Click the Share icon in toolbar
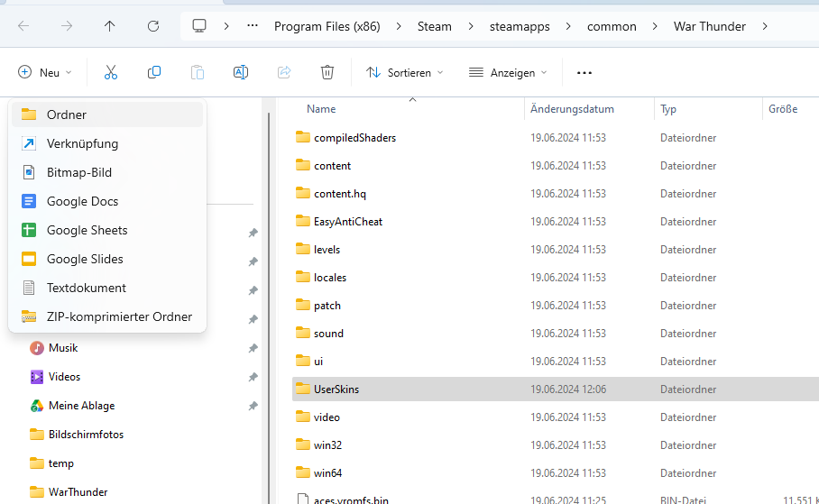 (x=284, y=72)
